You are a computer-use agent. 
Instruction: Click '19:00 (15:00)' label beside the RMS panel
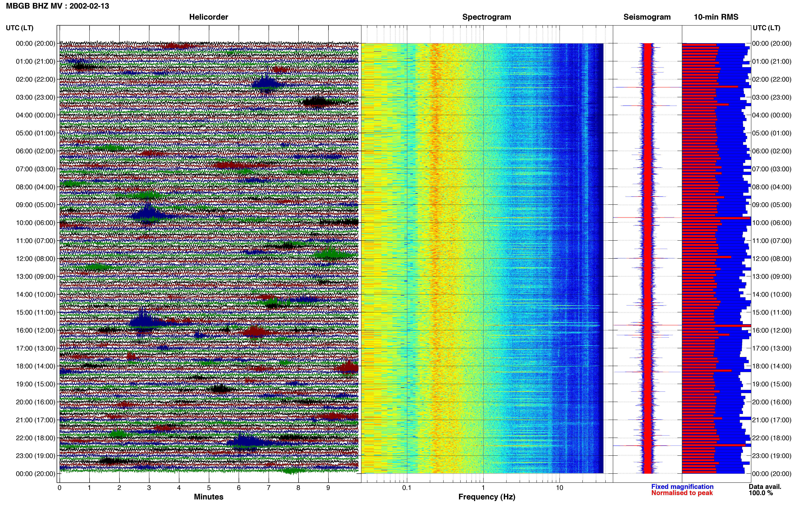772,384
